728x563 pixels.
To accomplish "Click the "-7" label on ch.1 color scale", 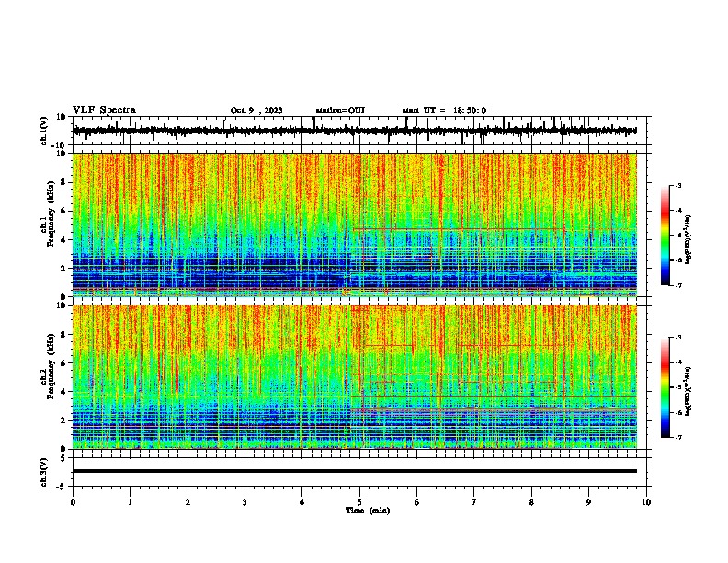I will pos(678,286).
